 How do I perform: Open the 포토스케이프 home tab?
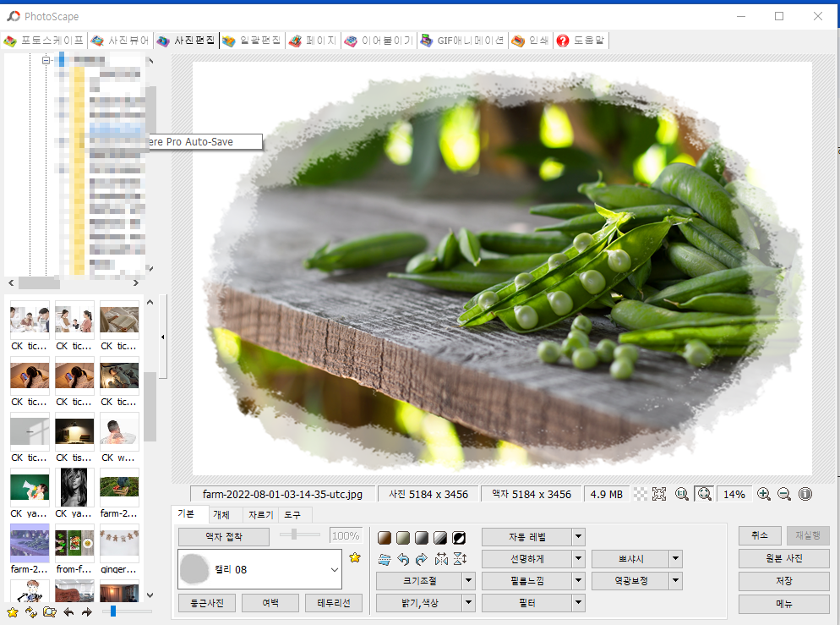pyautogui.click(x=45, y=41)
